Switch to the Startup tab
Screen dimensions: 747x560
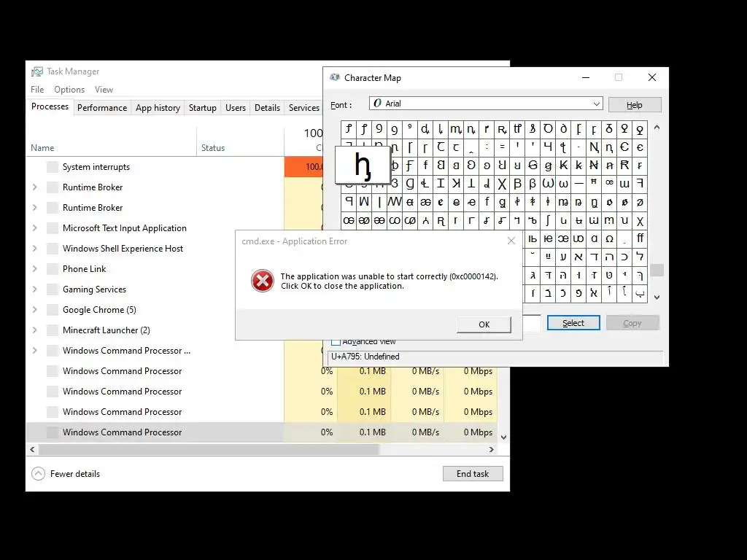point(203,108)
